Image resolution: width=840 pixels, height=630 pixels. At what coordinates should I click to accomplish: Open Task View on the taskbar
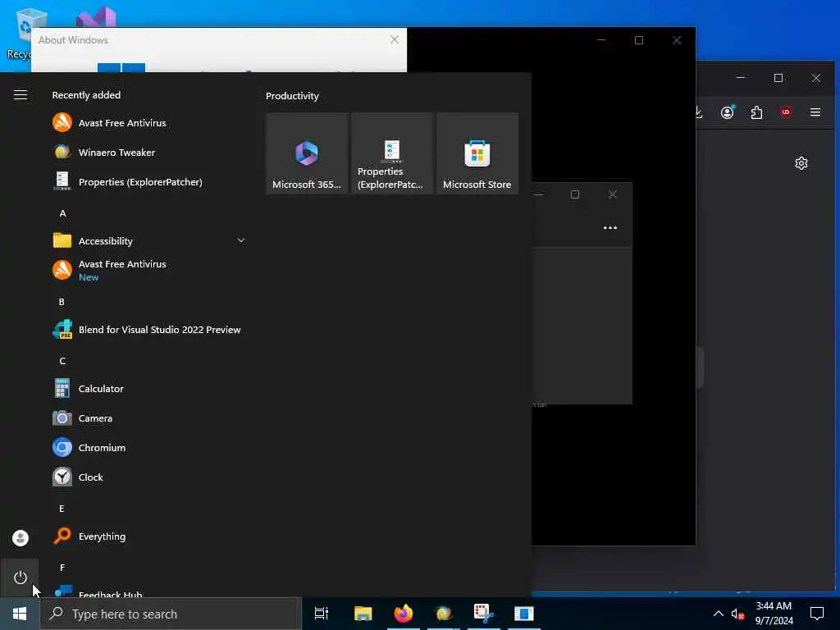(x=322, y=614)
